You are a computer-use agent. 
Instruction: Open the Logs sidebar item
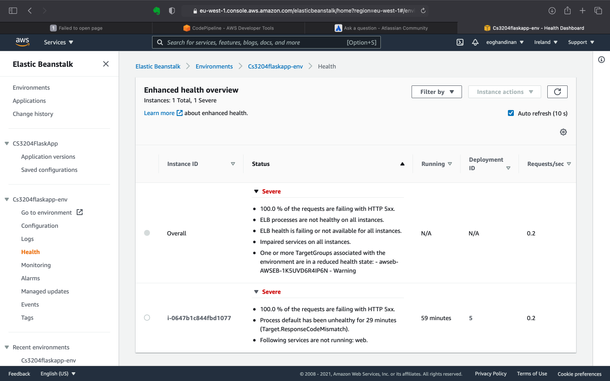click(x=27, y=239)
